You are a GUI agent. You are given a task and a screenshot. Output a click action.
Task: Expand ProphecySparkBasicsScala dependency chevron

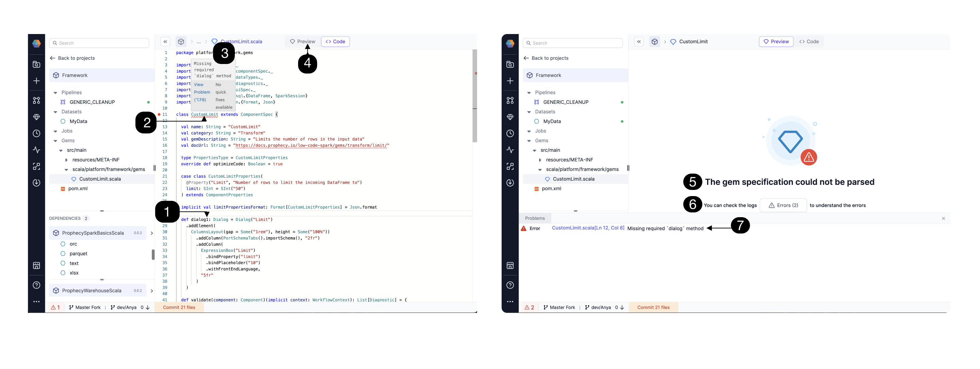click(x=152, y=233)
